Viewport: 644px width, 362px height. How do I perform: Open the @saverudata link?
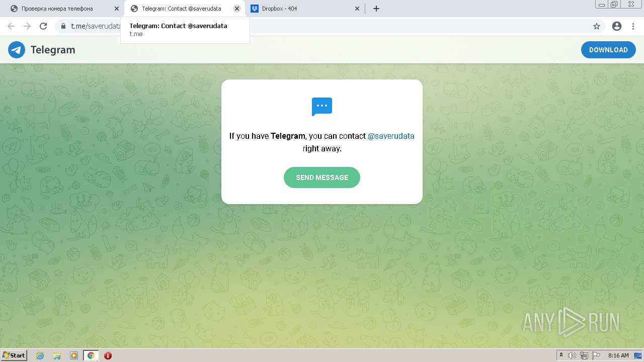391,136
